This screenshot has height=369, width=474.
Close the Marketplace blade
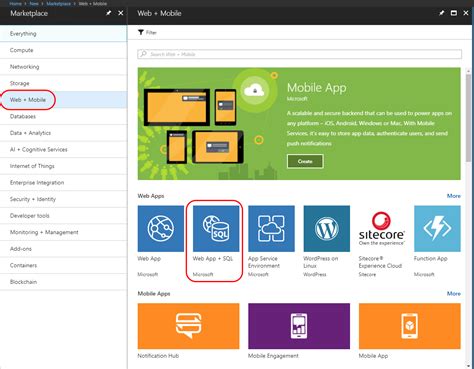click(121, 13)
